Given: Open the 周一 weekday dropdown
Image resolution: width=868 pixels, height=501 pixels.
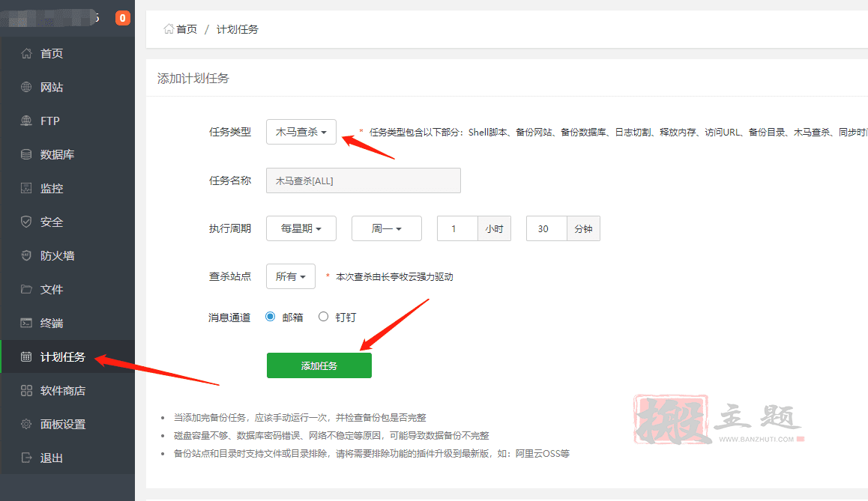Looking at the screenshot, I should tap(386, 228).
